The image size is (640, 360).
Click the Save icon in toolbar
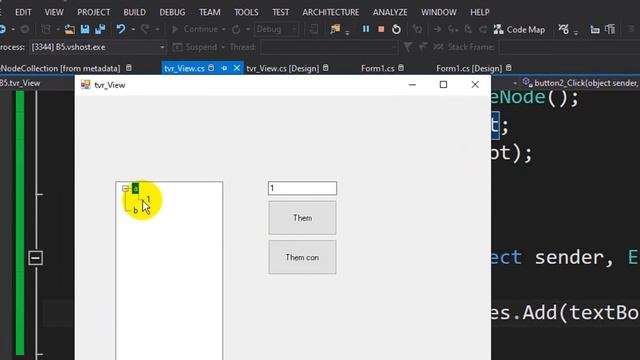(85, 29)
